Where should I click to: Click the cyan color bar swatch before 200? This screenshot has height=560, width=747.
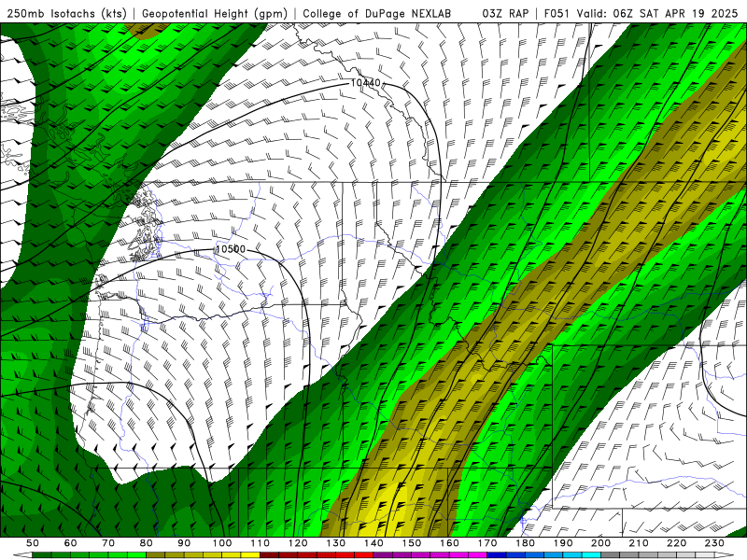[591, 555]
